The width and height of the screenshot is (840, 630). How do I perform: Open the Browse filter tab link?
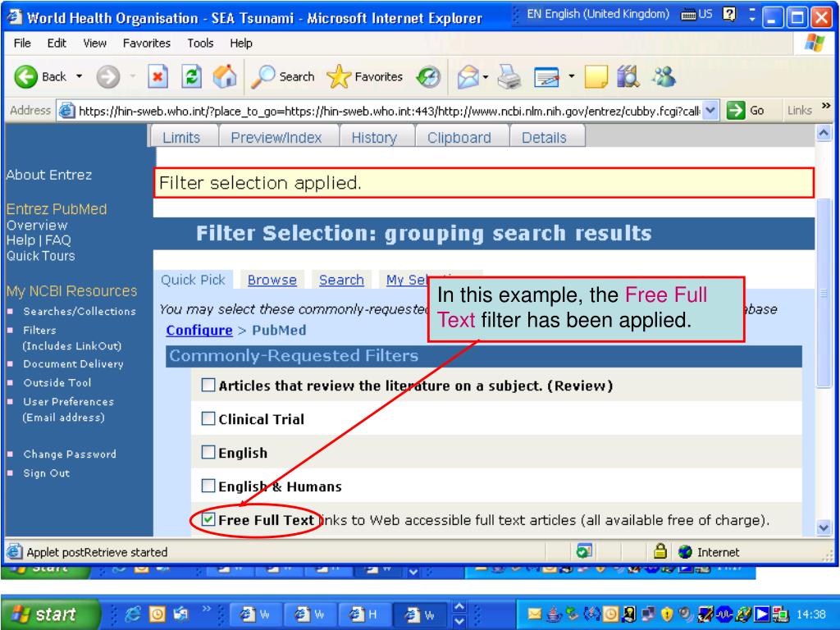(x=272, y=280)
